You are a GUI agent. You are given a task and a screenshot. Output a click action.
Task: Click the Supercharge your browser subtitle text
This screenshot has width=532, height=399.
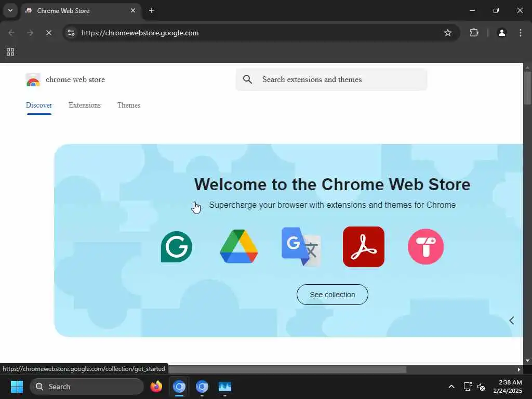[332, 205]
